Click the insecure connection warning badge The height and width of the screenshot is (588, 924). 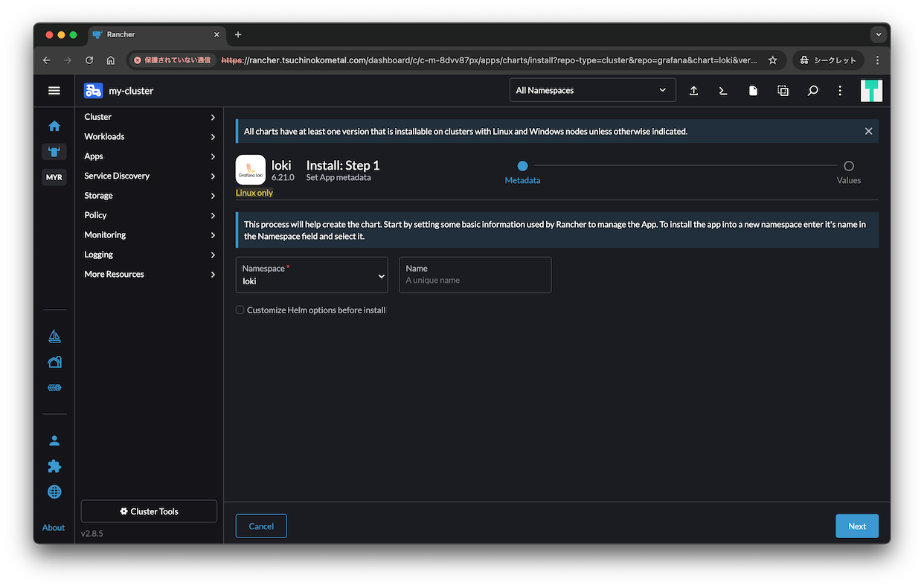pos(173,60)
